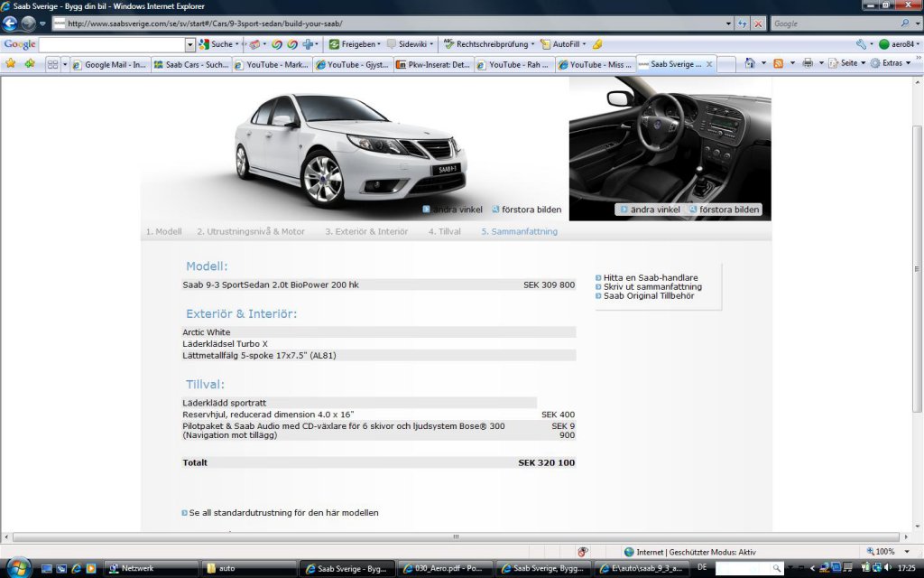
Task: Switch to the Google Mail browser tab
Action: tap(109, 65)
